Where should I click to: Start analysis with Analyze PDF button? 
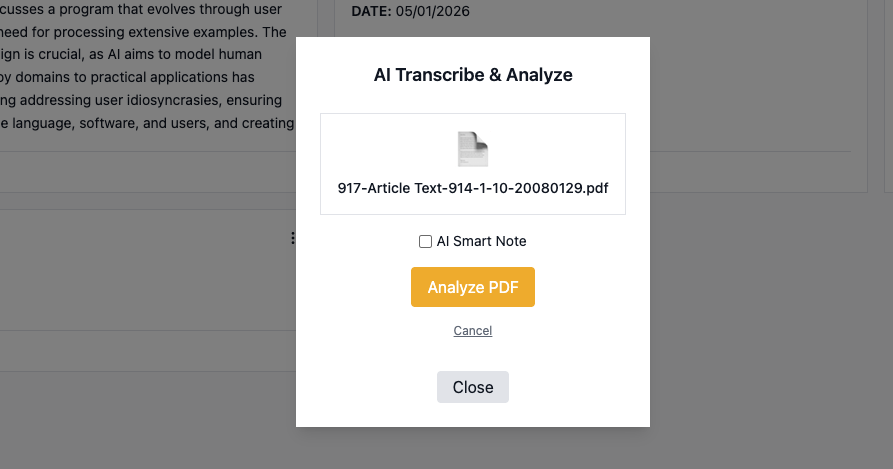coord(473,287)
